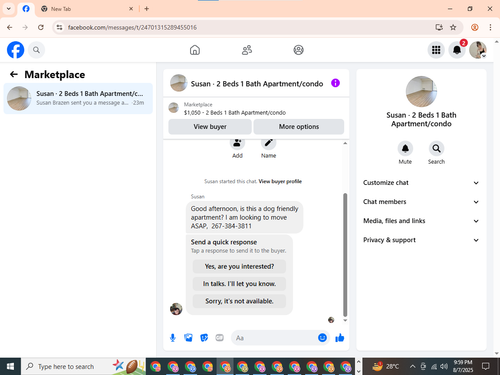The width and height of the screenshot is (500, 375).
Task: Open the tab search dropdown in Chrome
Action: [9, 9]
